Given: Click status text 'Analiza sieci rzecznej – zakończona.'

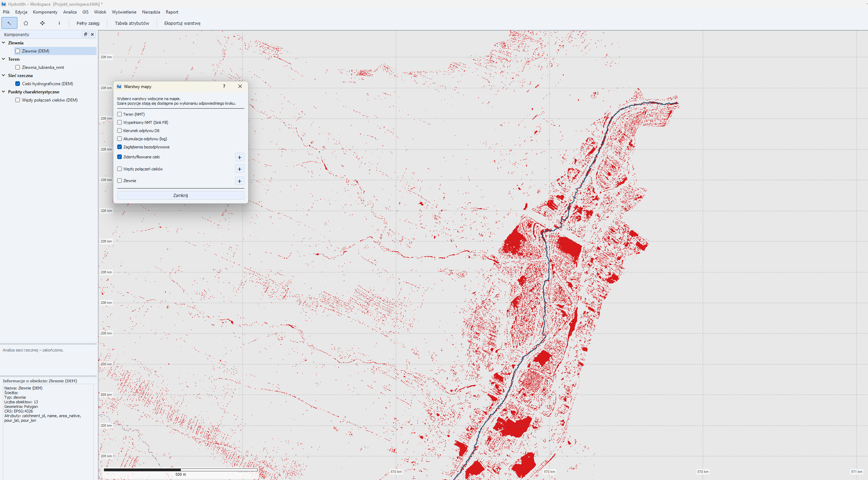Looking at the screenshot, I should (33, 350).
